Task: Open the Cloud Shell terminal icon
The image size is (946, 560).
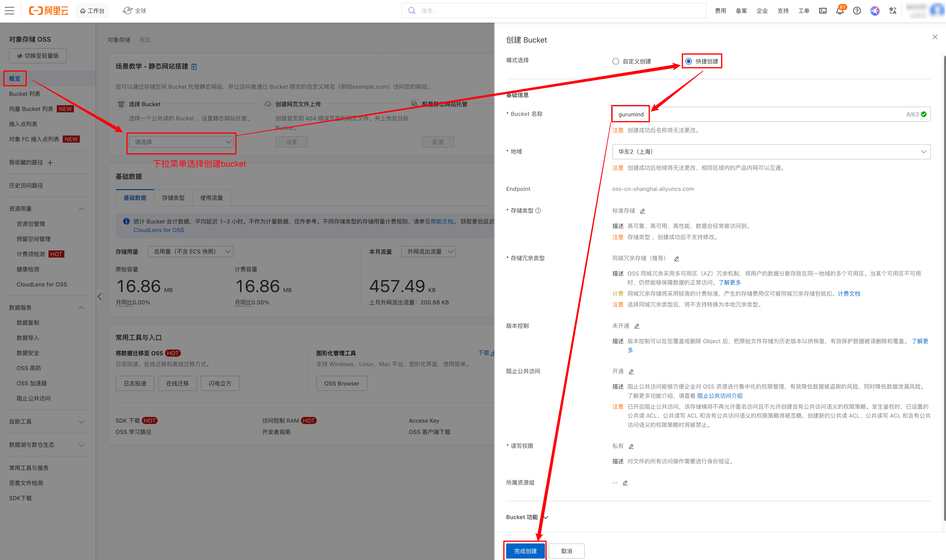Action: pos(822,11)
